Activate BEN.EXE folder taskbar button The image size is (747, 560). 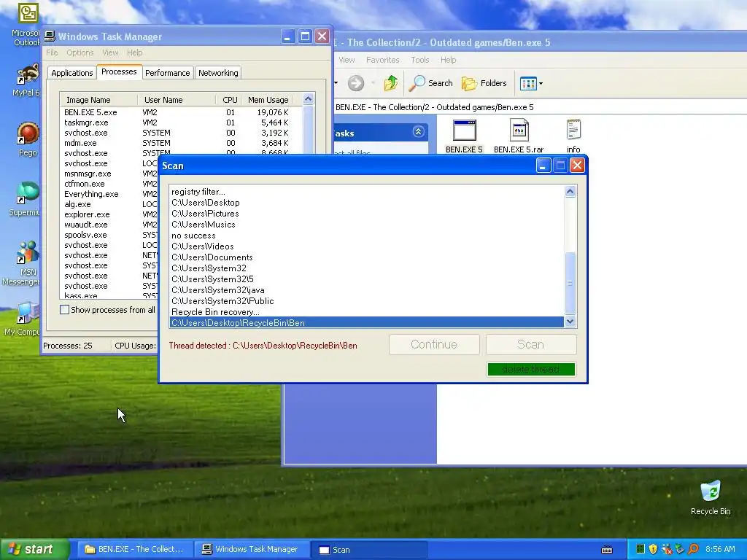134,550
